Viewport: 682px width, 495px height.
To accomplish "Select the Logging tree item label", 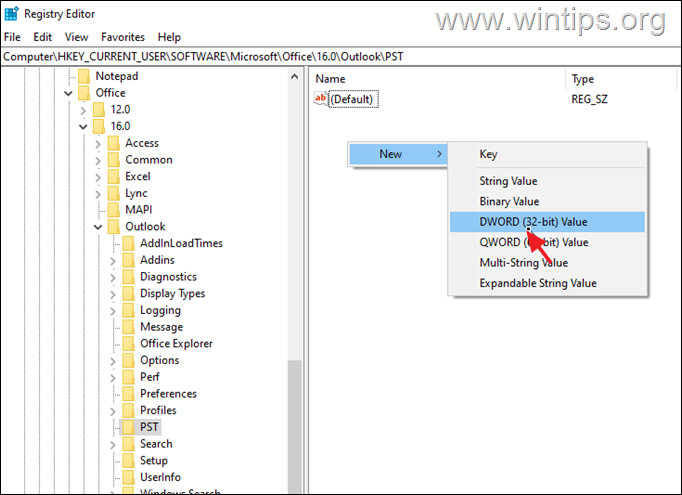I will pyautogui.click(x=160, y=310).
